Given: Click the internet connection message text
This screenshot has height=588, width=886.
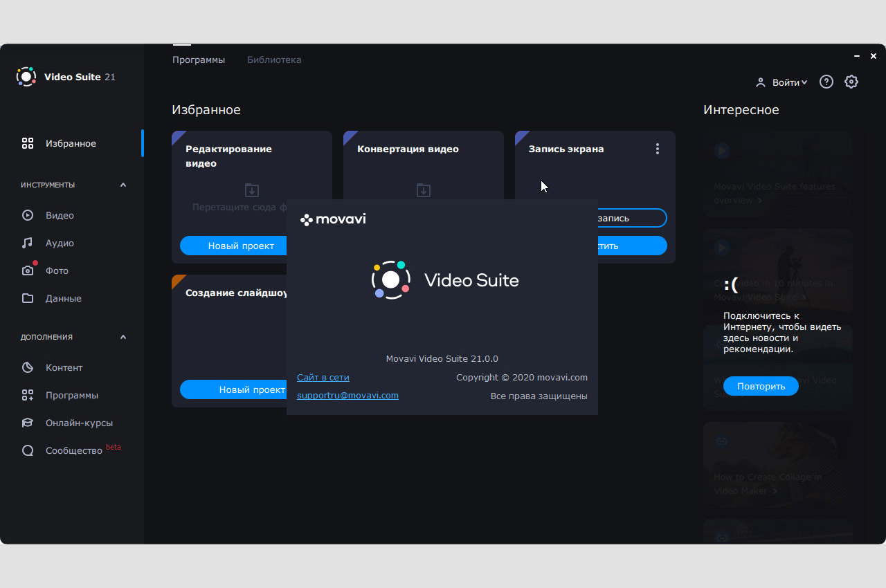Looking at the screenshot, I should pos(782,332).
